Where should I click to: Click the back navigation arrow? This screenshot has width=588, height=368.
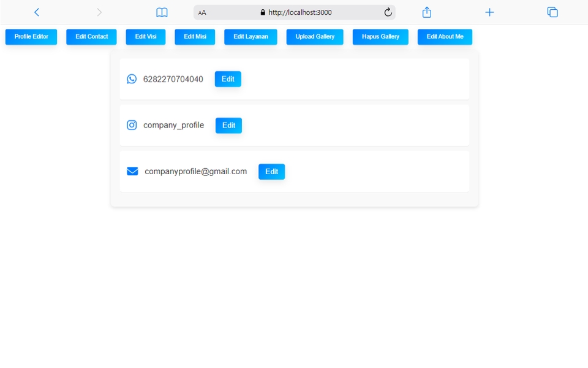[36, 12]
